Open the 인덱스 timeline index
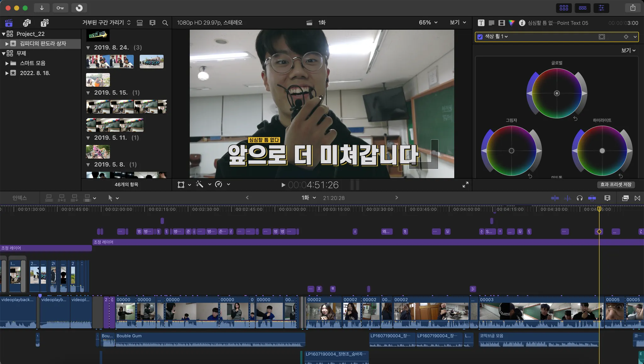644x364 pixels. click(x=19, y=198)
